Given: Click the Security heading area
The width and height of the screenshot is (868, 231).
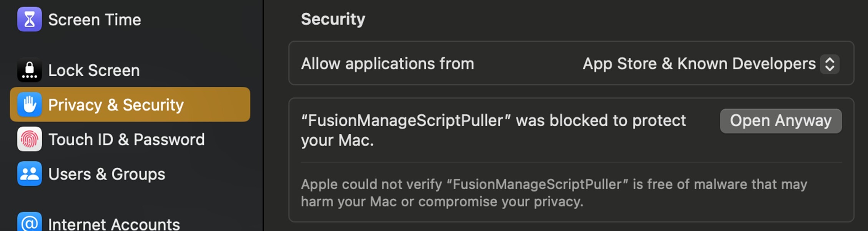Looking at the screenshot, I should coord(333,18).
